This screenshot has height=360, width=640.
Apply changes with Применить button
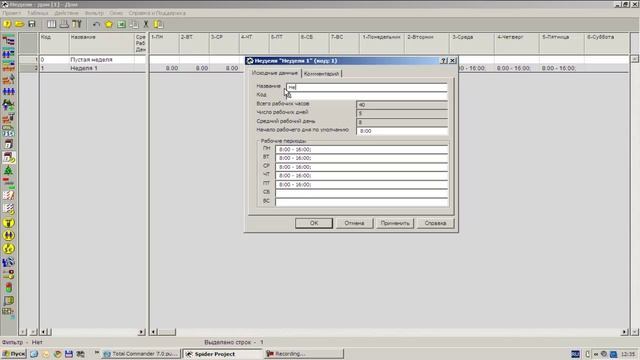click(x=395, y=223)
